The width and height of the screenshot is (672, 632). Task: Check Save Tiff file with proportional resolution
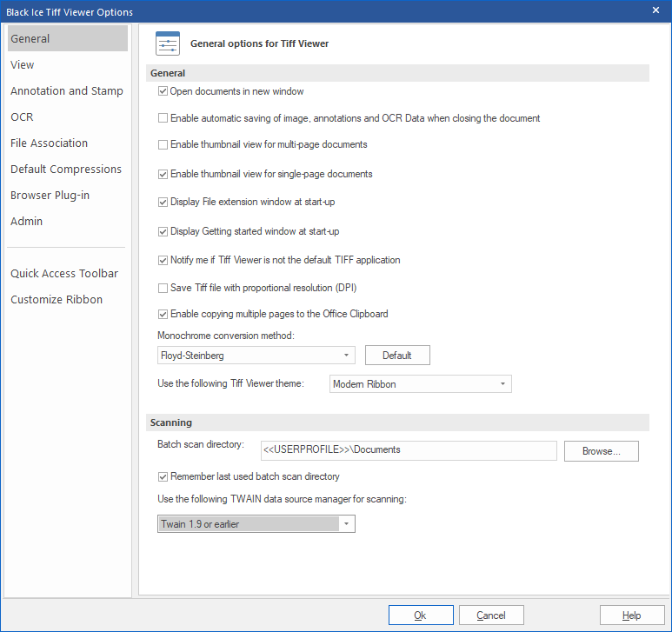coord(163,288)
